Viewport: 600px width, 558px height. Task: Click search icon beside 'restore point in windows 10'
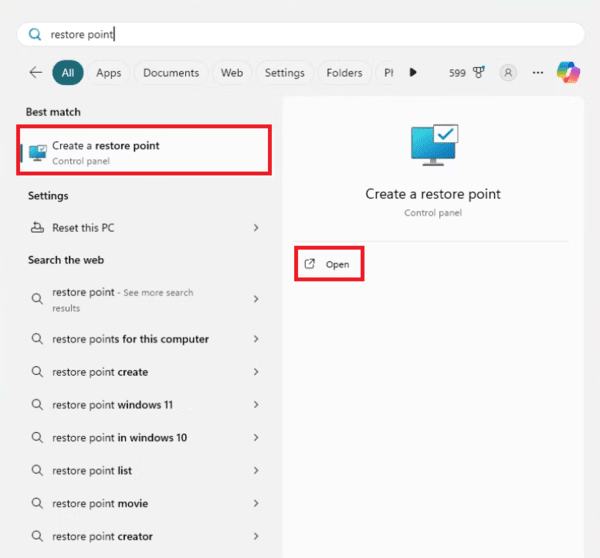(37, 437)
